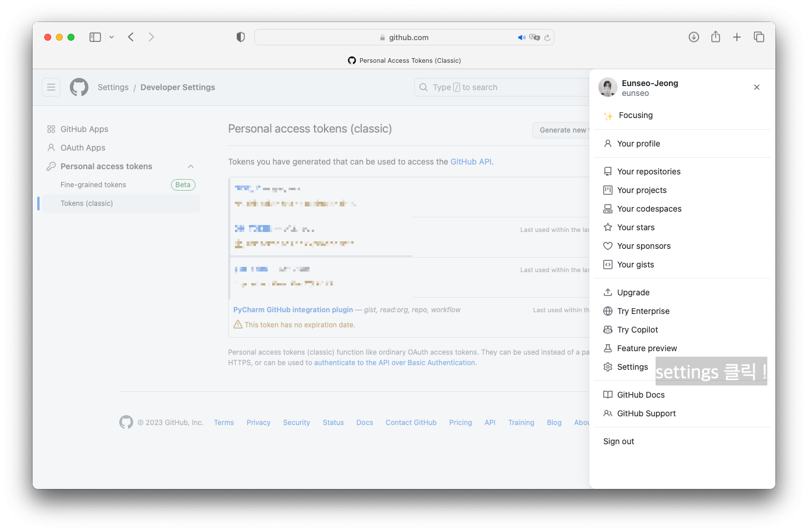
Task: Click the github.com address bar
Action: pos(404,37)
